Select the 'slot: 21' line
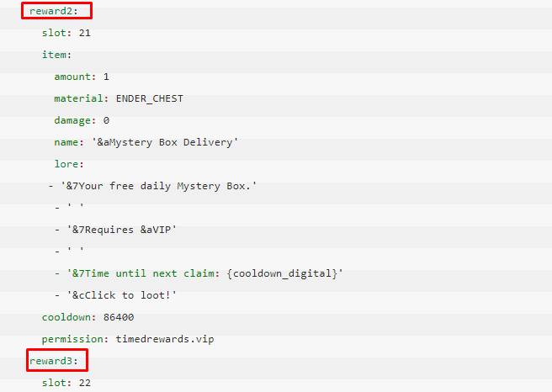The height and width of the screenshot is (392, 552). [x=66, y=33]
